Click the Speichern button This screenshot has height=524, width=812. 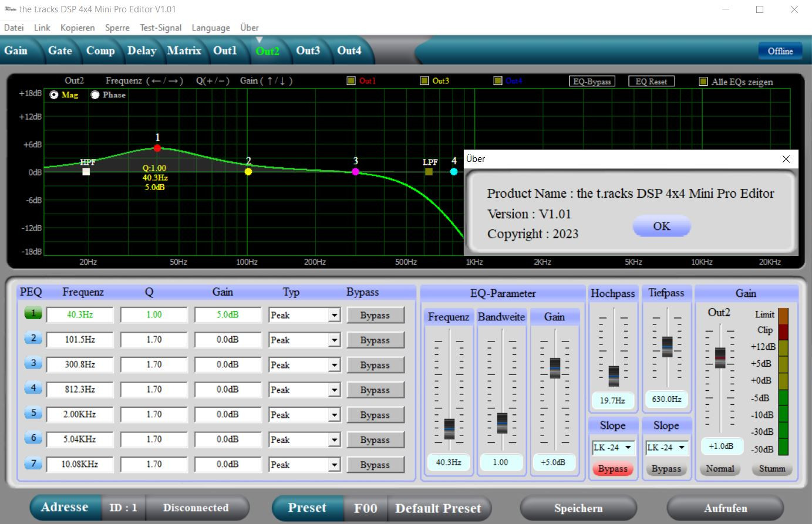[x=578, y=508]
